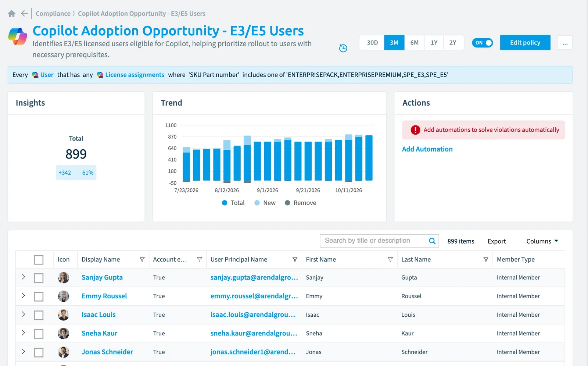
Task: Open the Sanjay Gupta profile link
Action: point(102,278)
